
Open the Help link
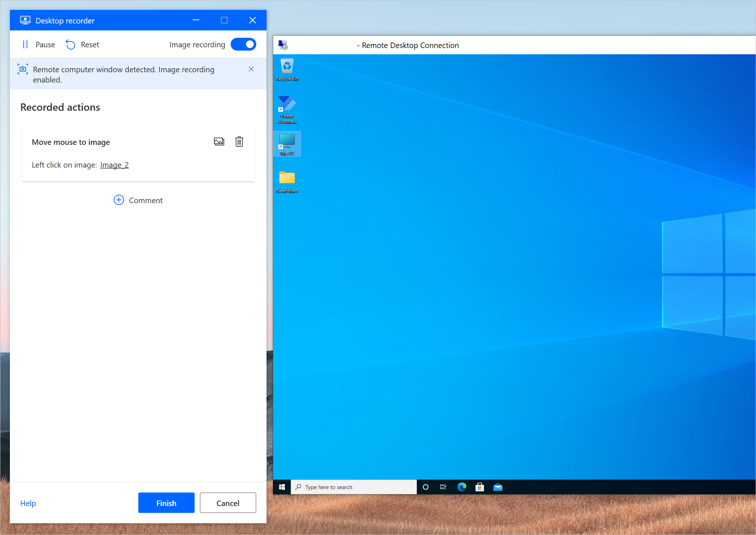point(28,503)
